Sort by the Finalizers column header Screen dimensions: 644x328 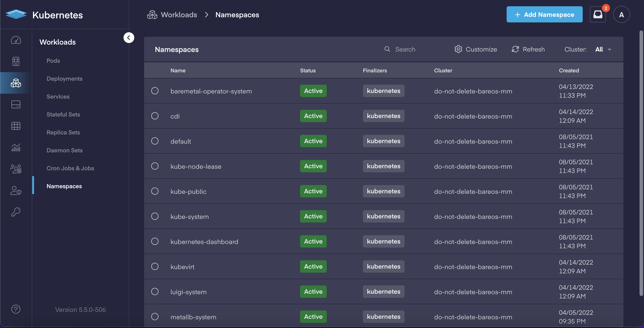click(375, 70)
